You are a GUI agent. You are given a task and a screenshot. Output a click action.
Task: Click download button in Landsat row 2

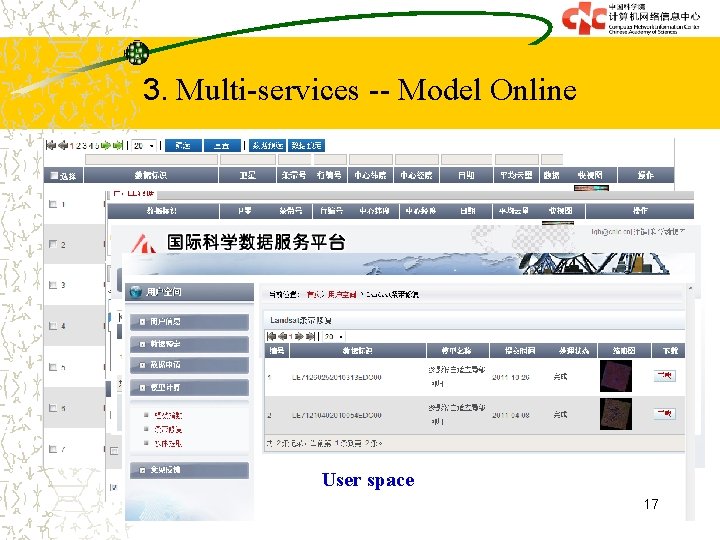664,414
